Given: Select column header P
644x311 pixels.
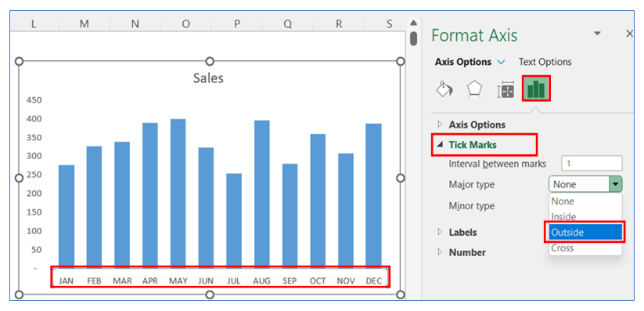Looking at the screenshot, I should pos(237,24).
